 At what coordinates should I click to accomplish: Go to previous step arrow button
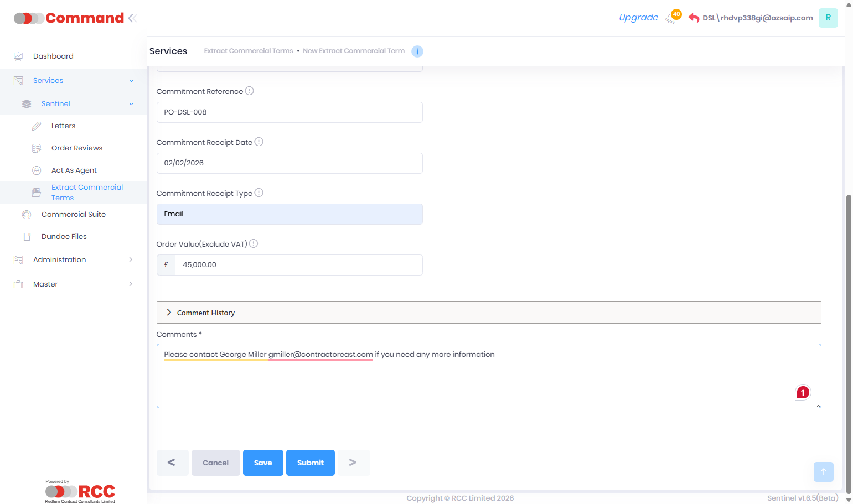pos(172,463)
